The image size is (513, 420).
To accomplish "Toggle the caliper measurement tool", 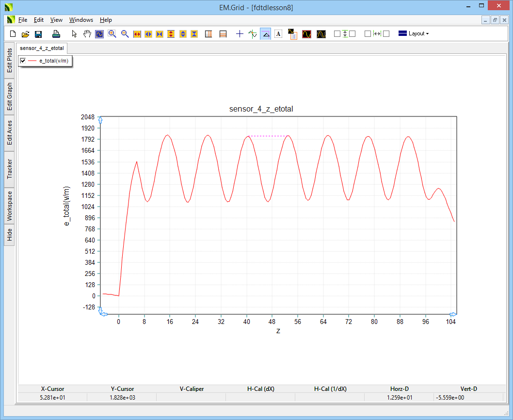I will [265, 34].
